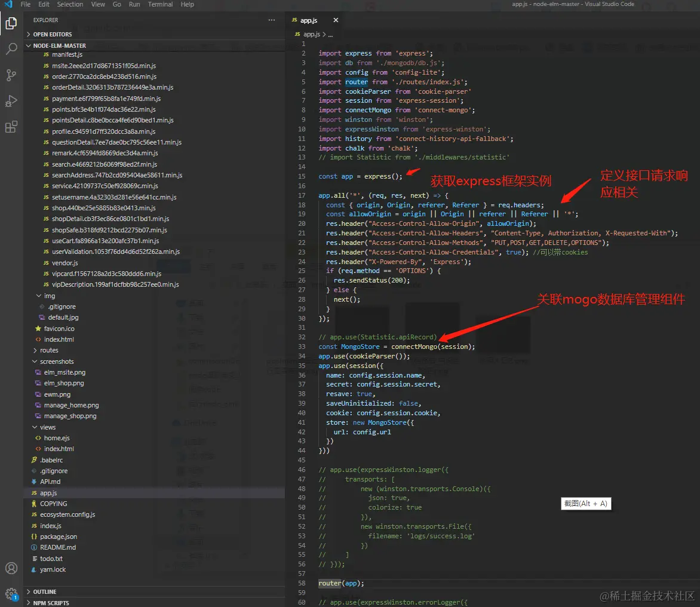700x607 pixels.
Task: Open manifest.js in file tree
Action: 67,54
